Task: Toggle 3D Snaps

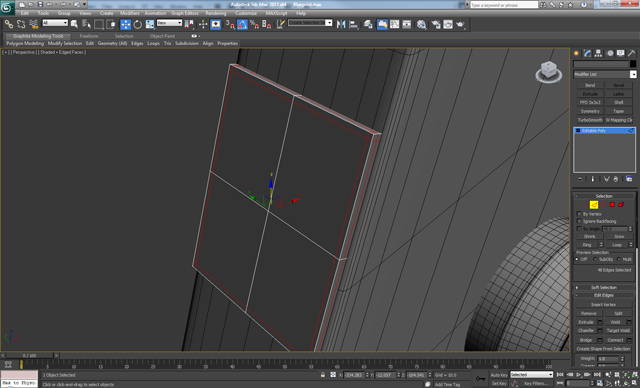Action: point(230,24)
